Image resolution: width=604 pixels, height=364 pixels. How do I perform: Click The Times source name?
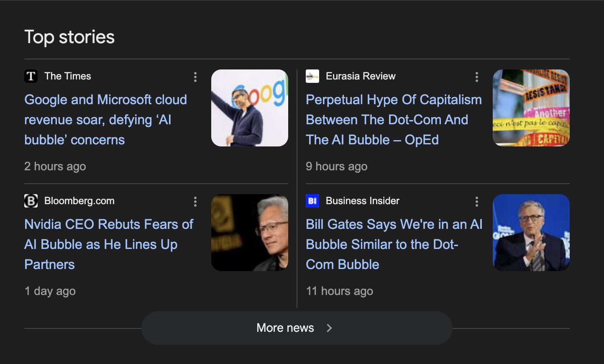coord(68,76)
